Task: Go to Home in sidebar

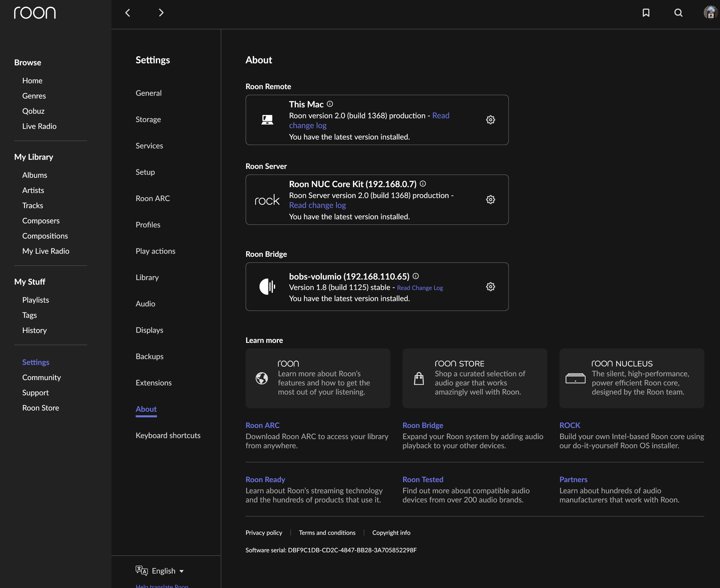Action: point(32,81)
